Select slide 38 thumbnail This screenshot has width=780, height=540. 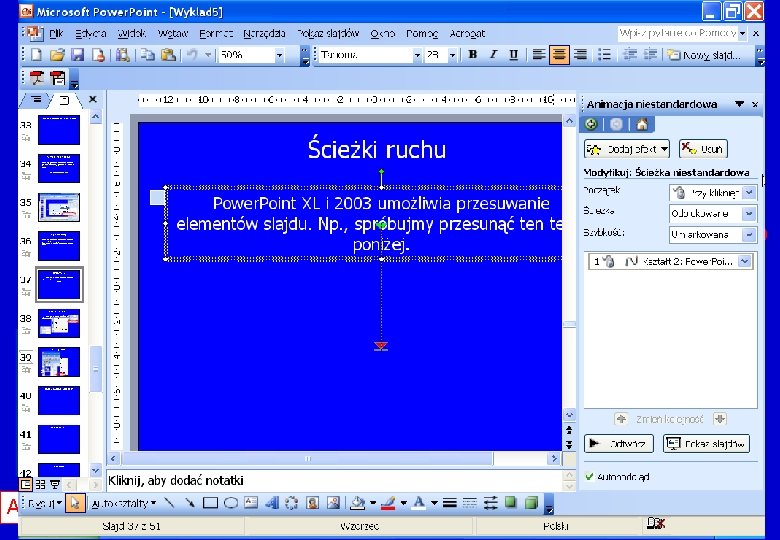click(x=59, y=323)
